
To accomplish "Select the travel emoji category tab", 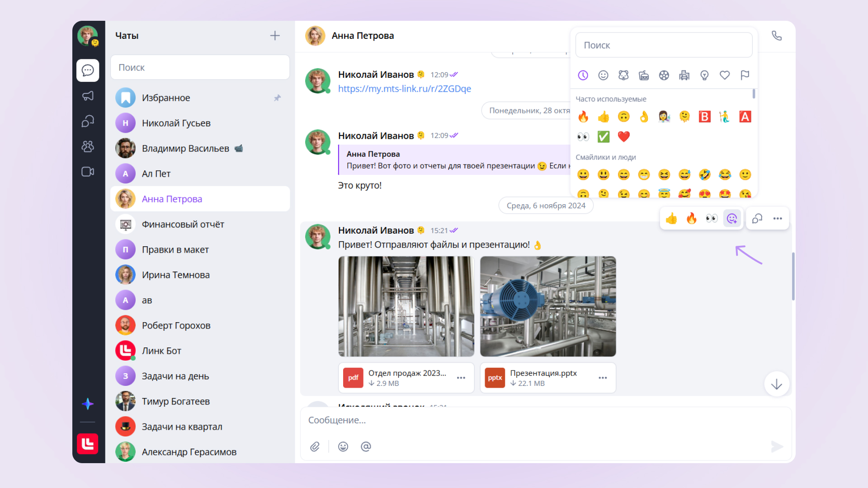I will tap(684, 75).
